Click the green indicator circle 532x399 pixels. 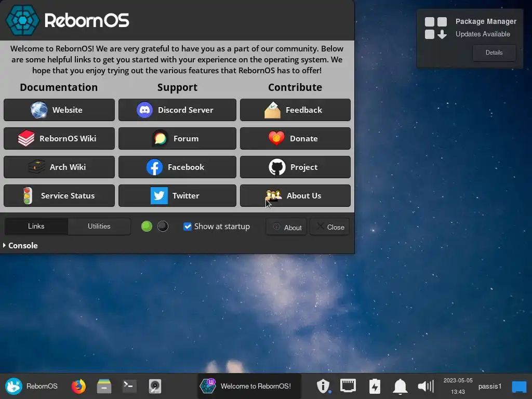[x=147, y=227]
